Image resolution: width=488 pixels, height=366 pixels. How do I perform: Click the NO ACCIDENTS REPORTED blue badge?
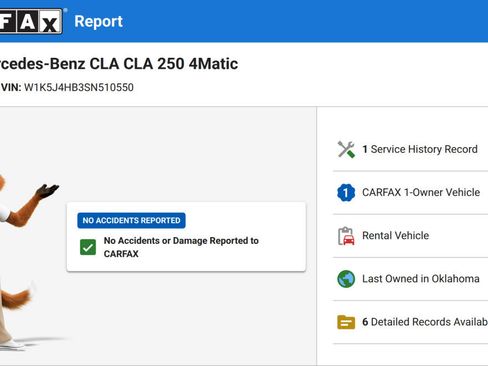pos(131,220)
